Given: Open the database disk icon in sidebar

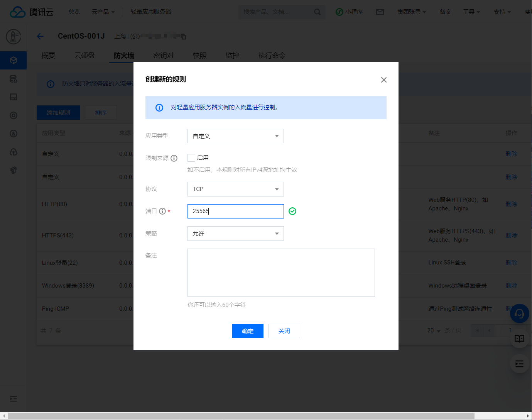Looking at the screenshot, I should 14,79.
